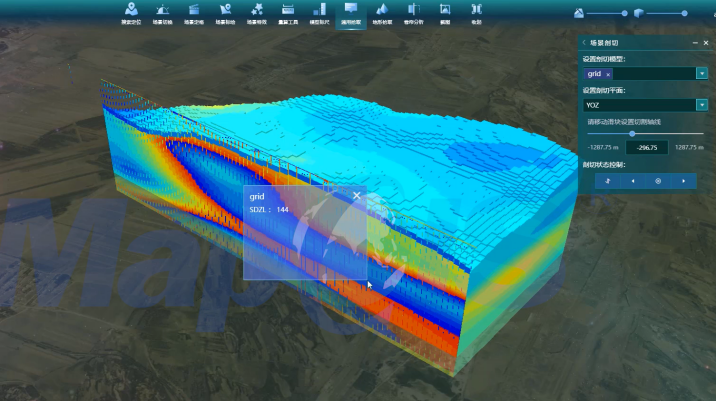
Task: Expand the clipping model dropdown arrow
Action: point(702,74)
